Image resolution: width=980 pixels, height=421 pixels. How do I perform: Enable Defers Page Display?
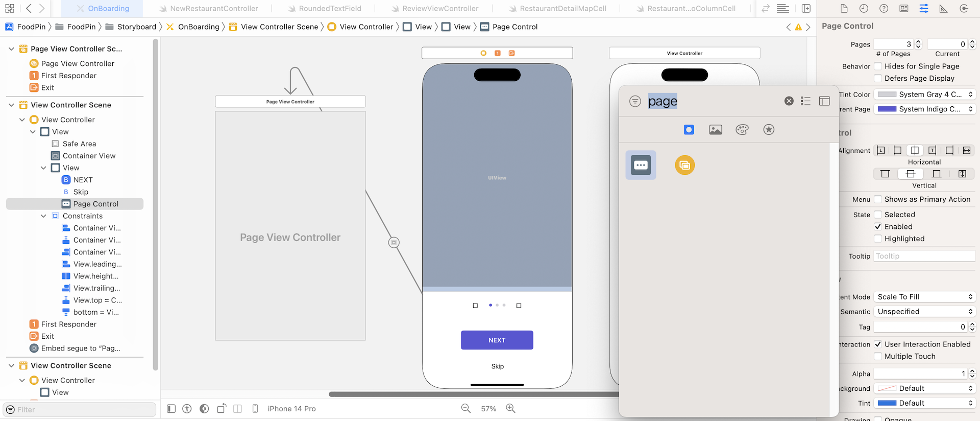tap(878, 78)
